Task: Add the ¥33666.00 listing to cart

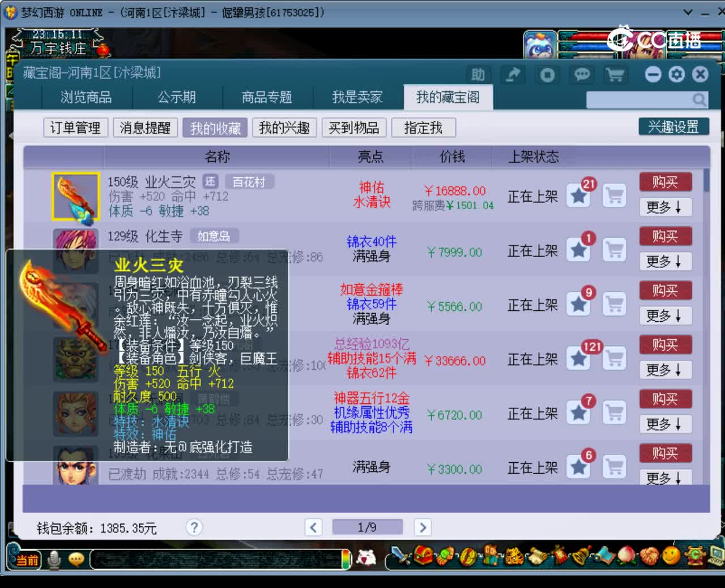Action: point(615,359)
